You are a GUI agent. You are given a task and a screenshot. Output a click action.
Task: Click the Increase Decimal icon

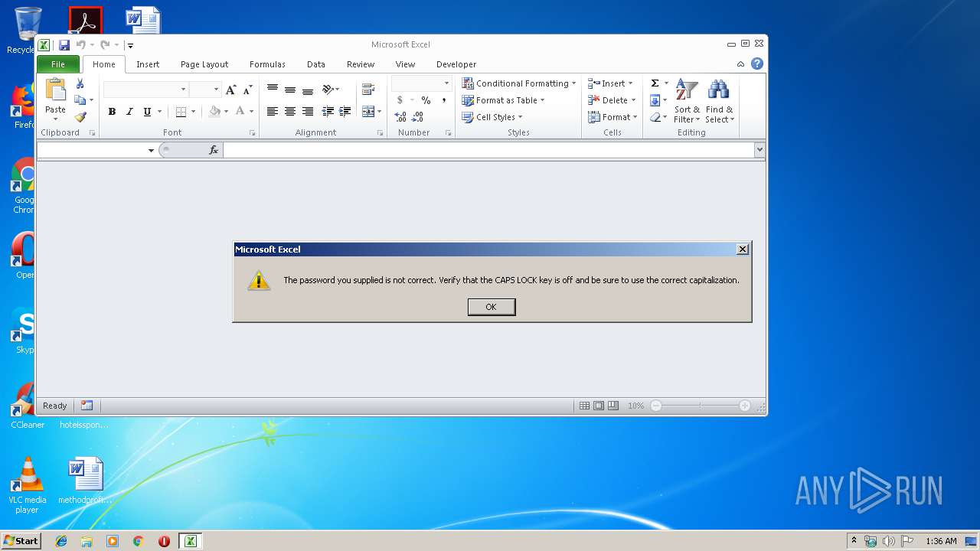(x=400, y=117)
